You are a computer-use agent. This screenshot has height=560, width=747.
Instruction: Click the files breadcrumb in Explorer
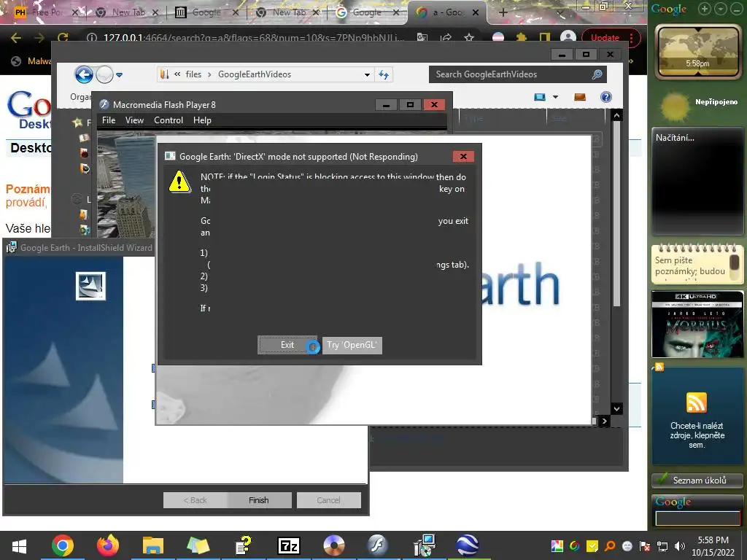193,74
